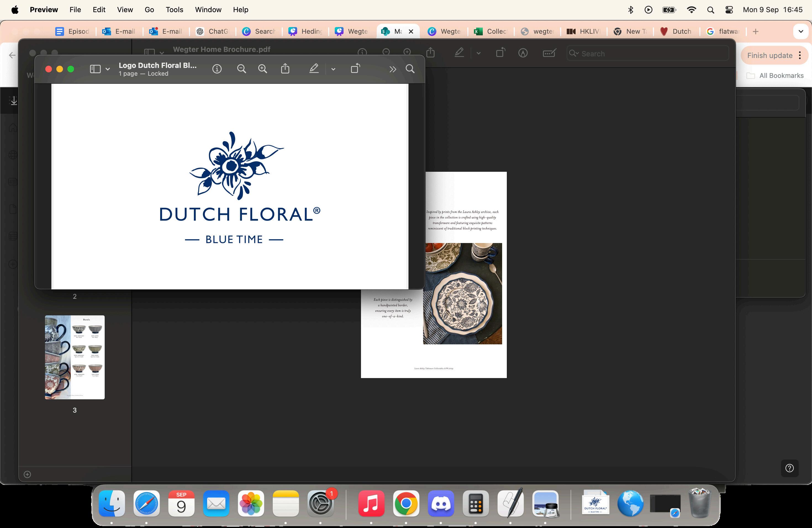Open the markup options dropdown arrow
This screenshot has width=812, height=528.
click(333, 70)
